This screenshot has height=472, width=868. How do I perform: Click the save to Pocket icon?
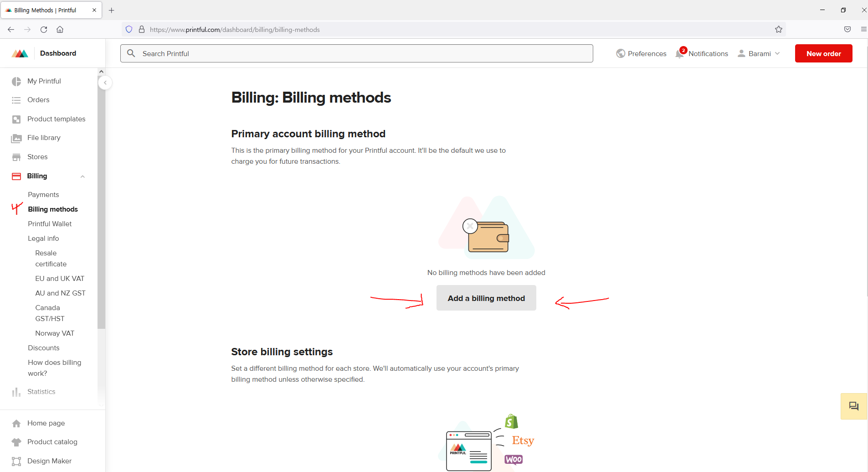click(x=847, y=29)
